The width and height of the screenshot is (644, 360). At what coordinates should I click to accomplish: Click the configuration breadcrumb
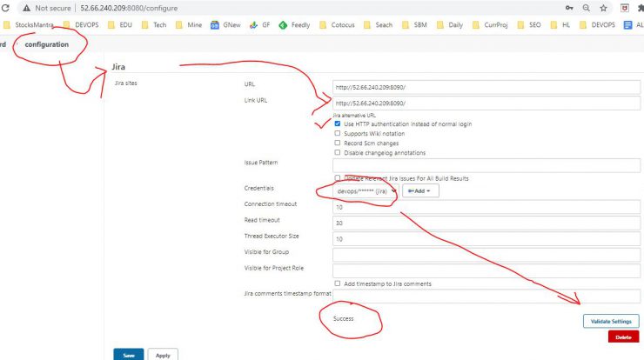click(47, 44)
